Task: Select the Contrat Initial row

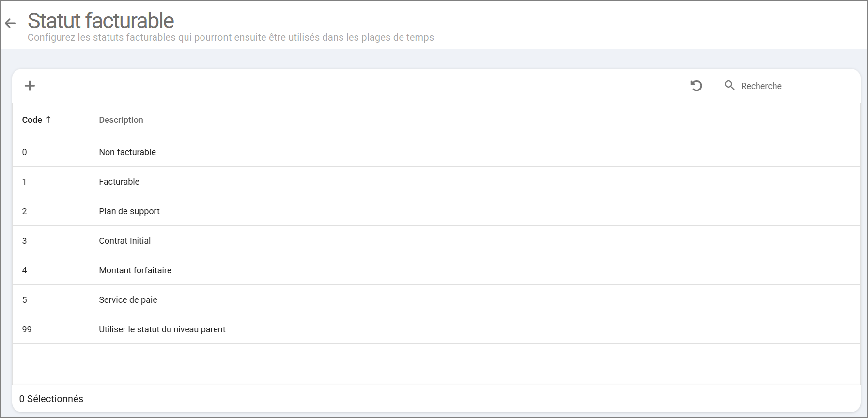Action: [x=125, y=241]
